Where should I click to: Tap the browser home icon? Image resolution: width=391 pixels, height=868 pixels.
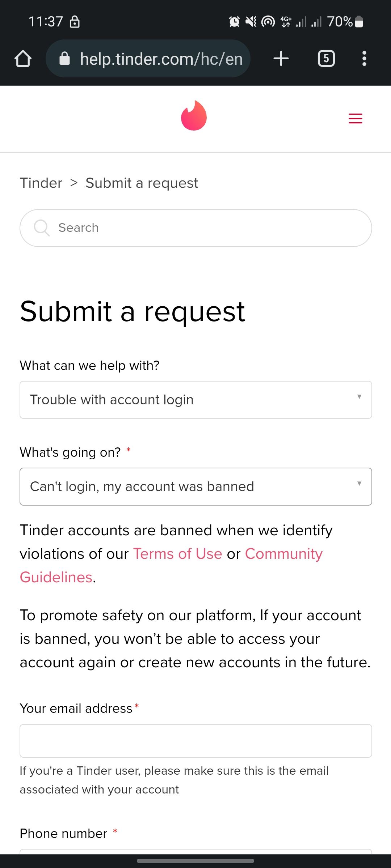(x=23, y=59)
